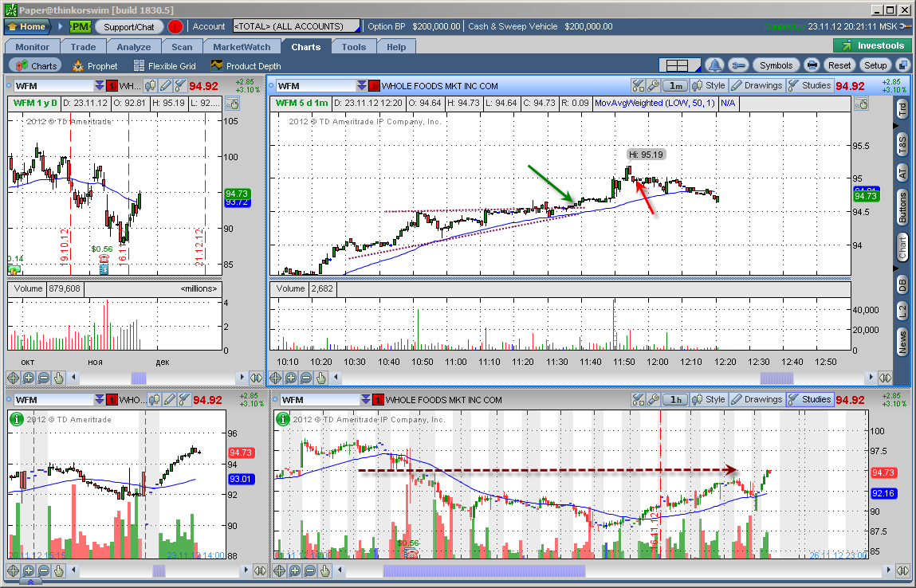
Task: Click the time scrollbar thumb under the 1m chart
Action: point(776,378)
